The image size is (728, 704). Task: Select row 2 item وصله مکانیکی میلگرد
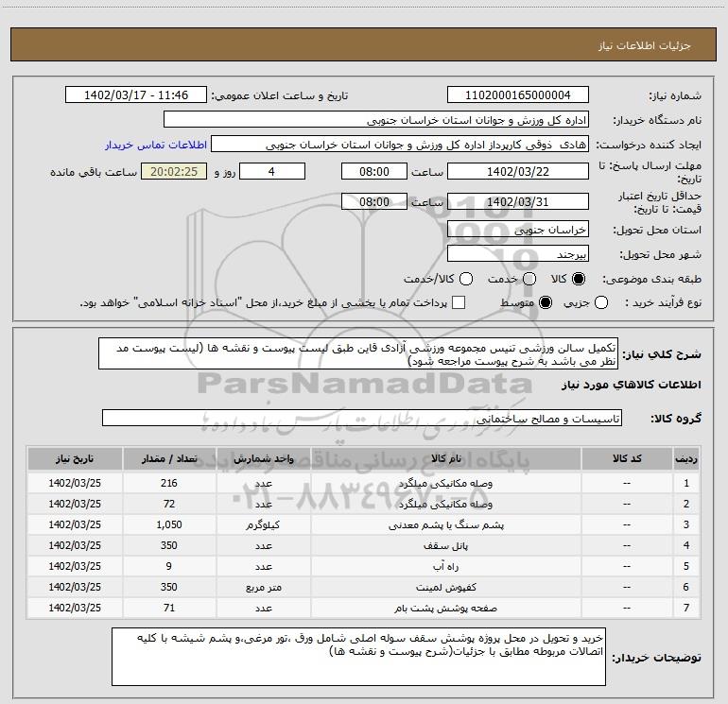[445, 504]
